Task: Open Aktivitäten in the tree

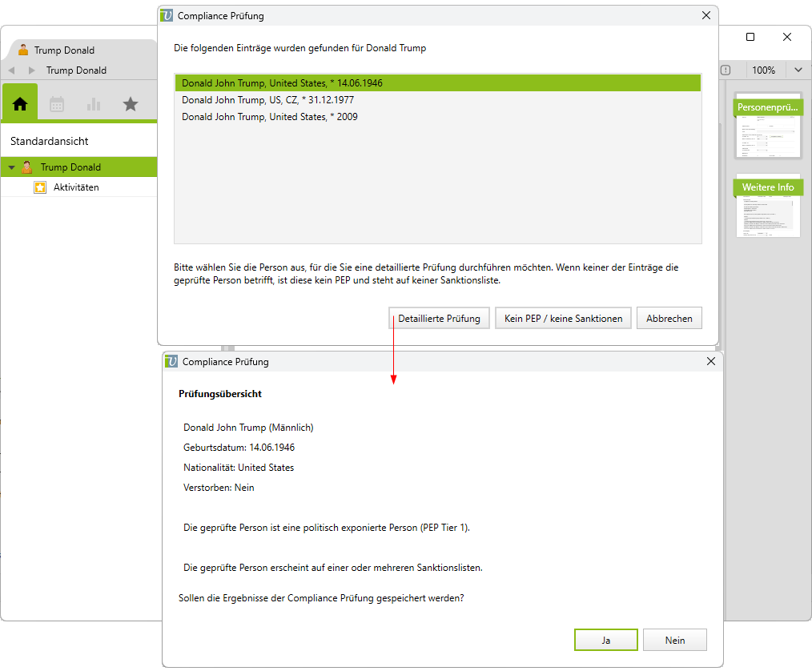Action: click(x=76, y=187)
